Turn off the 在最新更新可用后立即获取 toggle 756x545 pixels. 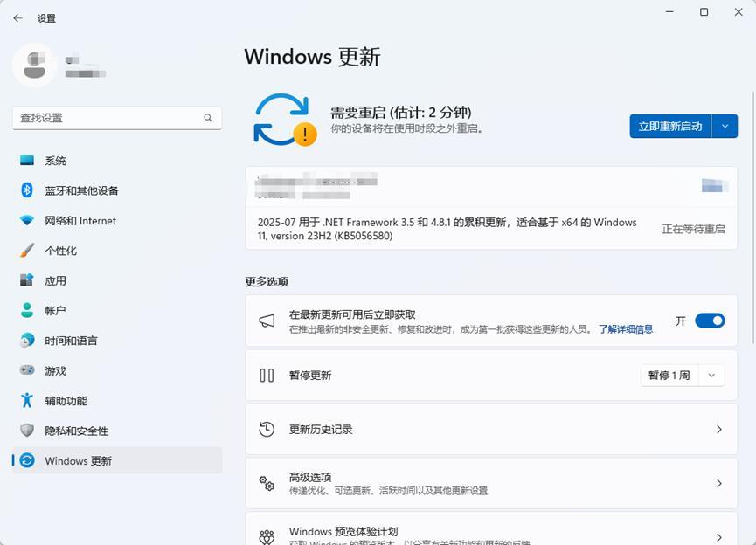(709, 321)
